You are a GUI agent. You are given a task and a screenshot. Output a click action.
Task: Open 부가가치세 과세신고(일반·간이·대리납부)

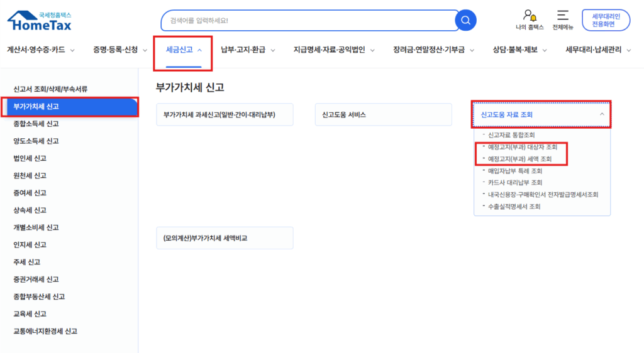pyautogui.click(x=225, y=115)
